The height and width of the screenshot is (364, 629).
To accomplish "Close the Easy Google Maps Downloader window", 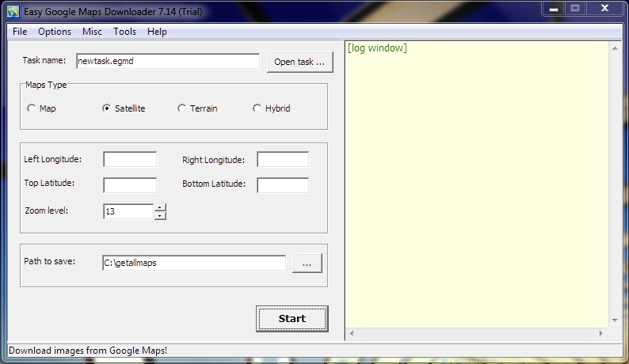I will coord(605,9).
